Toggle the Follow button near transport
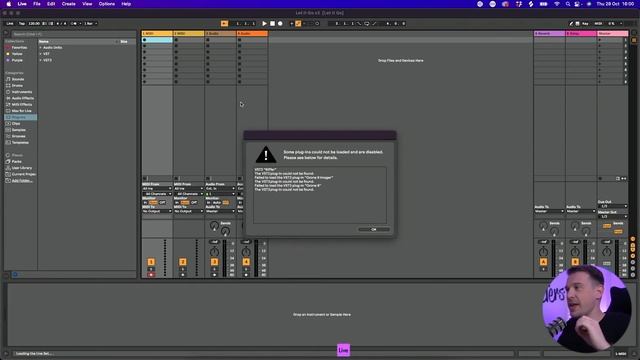Viewport: 640px width, 360px height. tap(224, 24)
